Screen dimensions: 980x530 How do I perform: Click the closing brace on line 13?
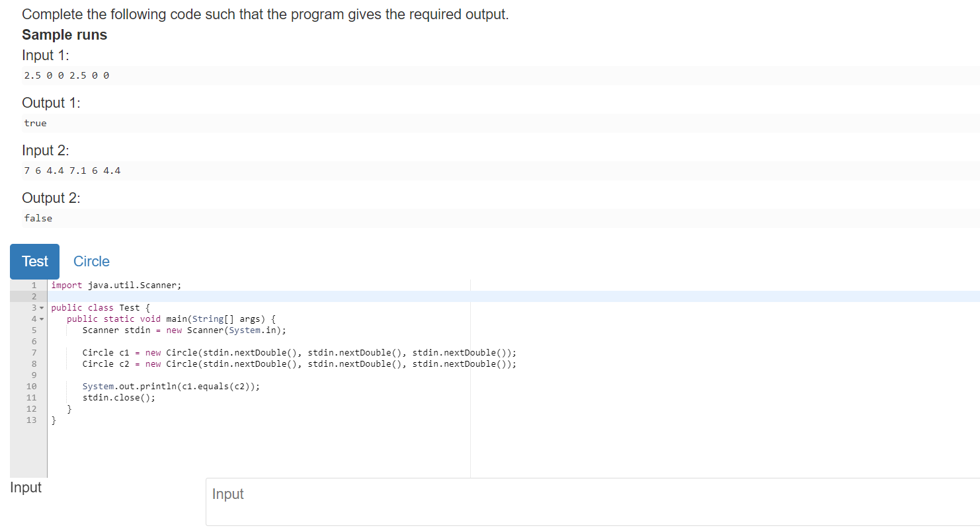click(x=54, y=420)
